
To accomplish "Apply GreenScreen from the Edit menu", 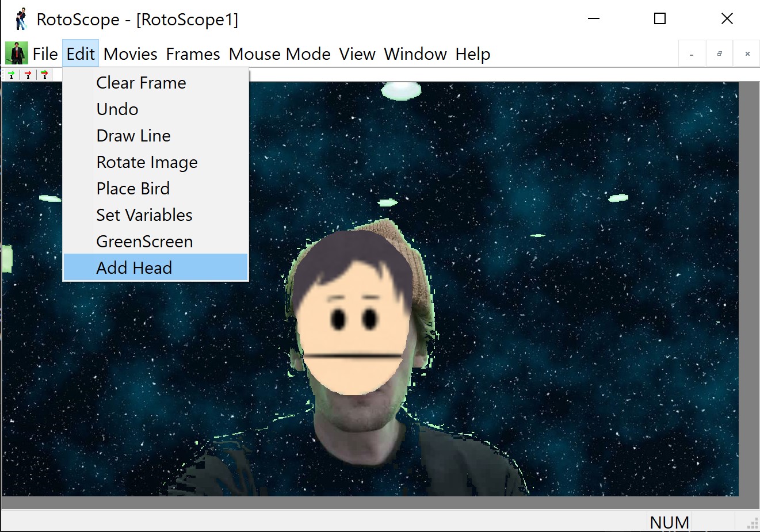I will tap(144, 242).
